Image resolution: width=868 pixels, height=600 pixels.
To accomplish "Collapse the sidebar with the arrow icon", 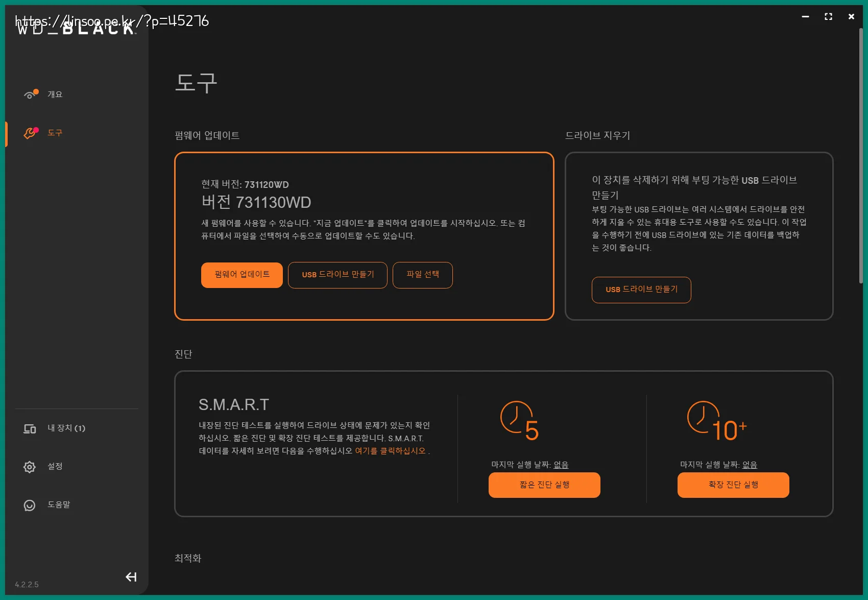I will click(x=131, y=577).
